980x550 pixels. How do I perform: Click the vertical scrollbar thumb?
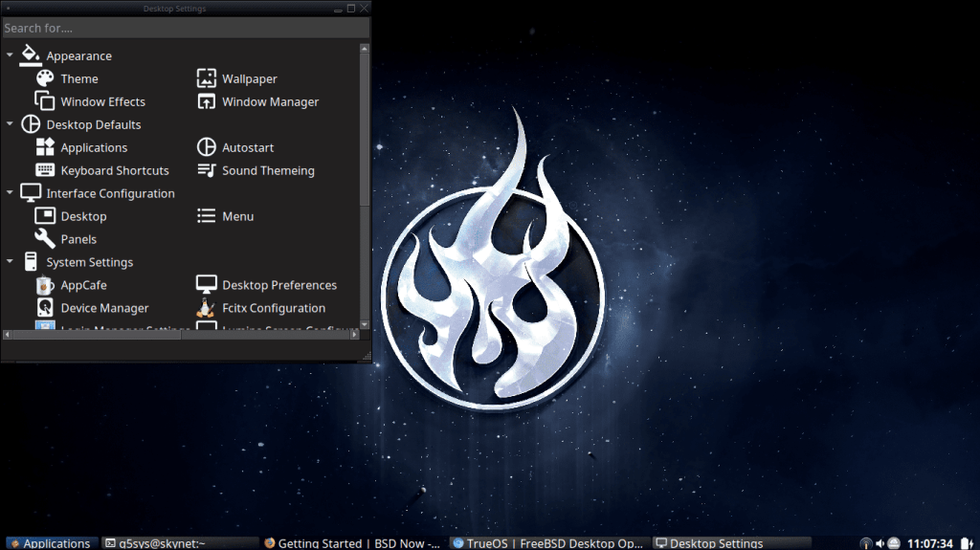(365, 129)
